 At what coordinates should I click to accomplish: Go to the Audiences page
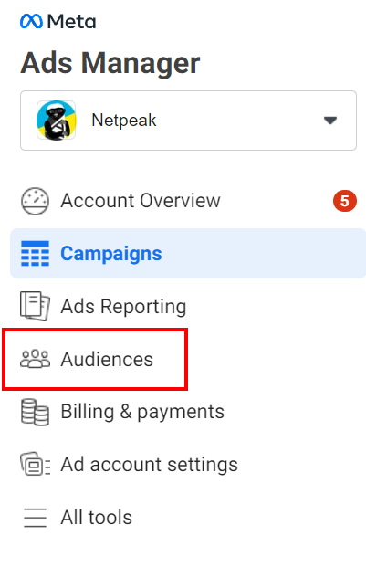point(107,359)
